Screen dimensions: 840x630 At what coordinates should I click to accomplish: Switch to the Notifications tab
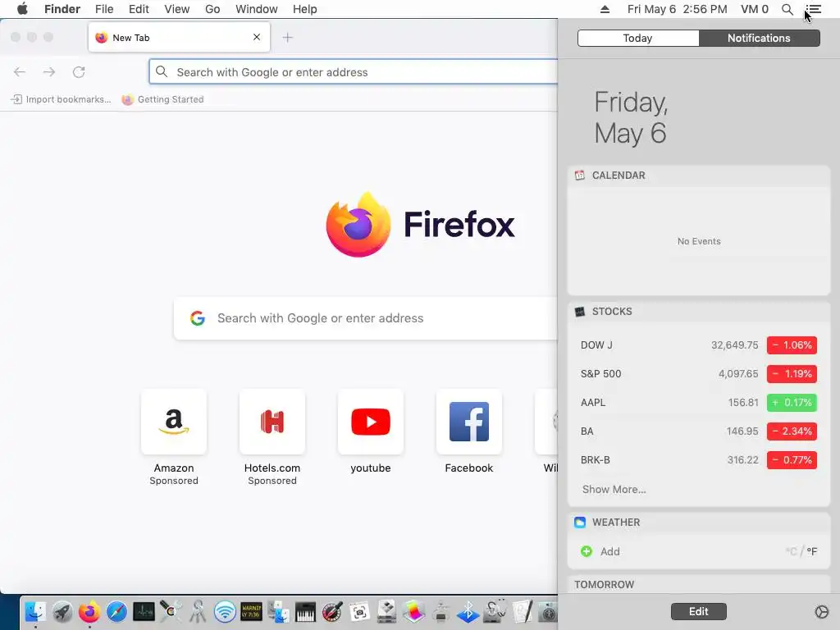coord(759,38)
